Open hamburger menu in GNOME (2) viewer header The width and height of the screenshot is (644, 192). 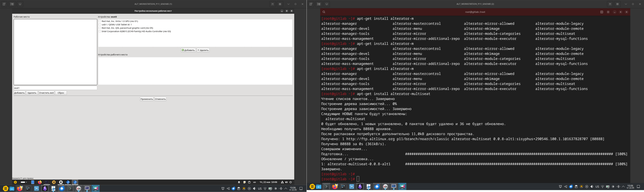click(x=617, y=4)
